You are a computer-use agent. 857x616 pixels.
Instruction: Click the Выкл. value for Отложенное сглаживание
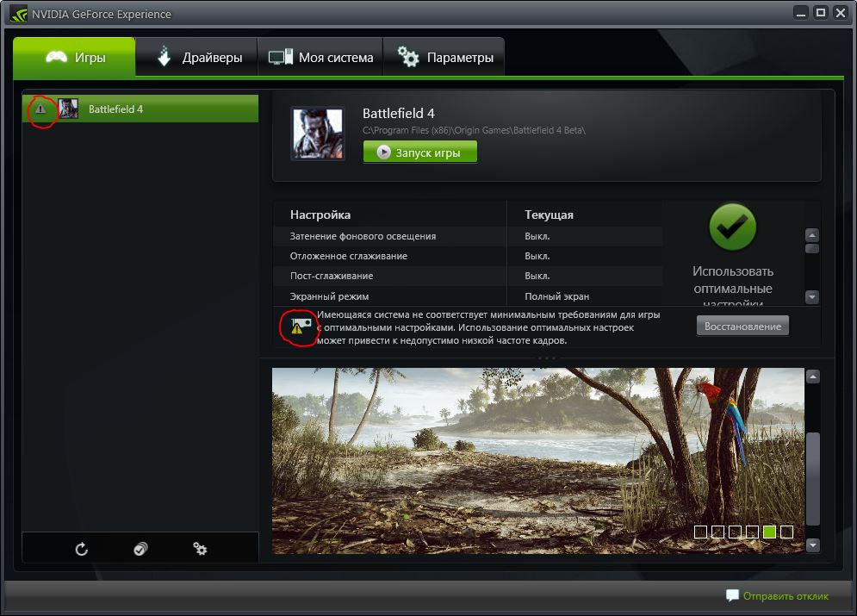click(537, 256)
